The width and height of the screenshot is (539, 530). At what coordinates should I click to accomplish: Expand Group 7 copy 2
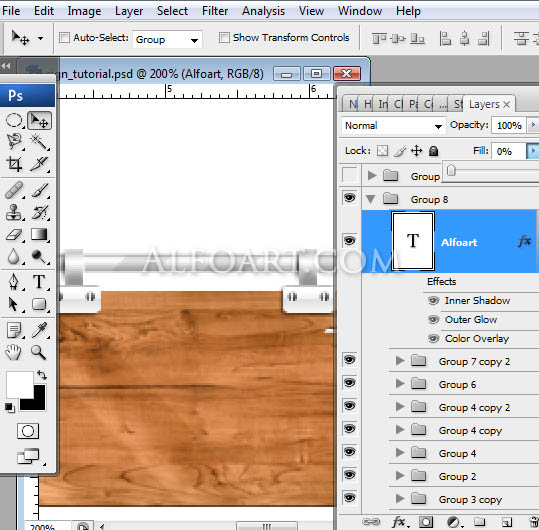(399, 360)
